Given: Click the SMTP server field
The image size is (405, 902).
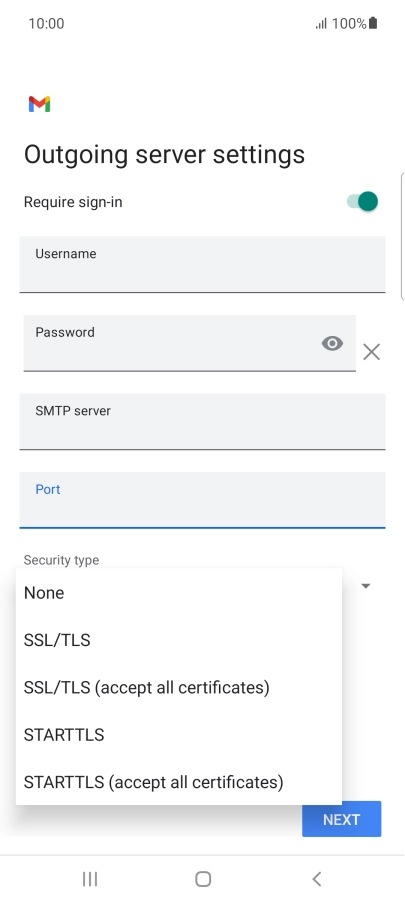Looking at the screenshot, I should [202, 422].
